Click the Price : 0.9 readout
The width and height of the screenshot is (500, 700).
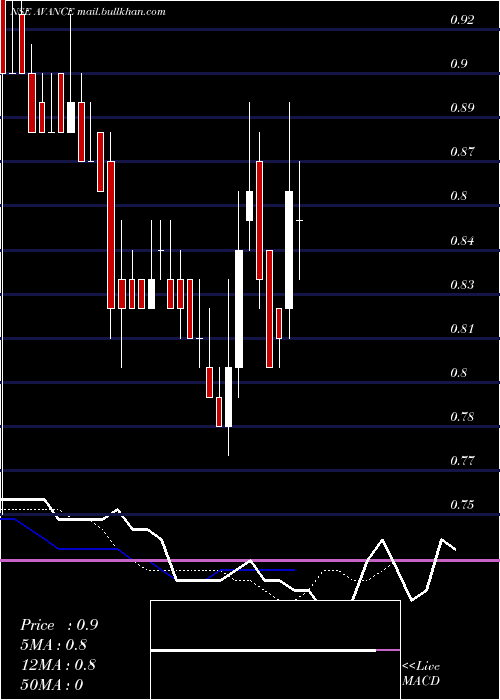[x=59, y=625]
